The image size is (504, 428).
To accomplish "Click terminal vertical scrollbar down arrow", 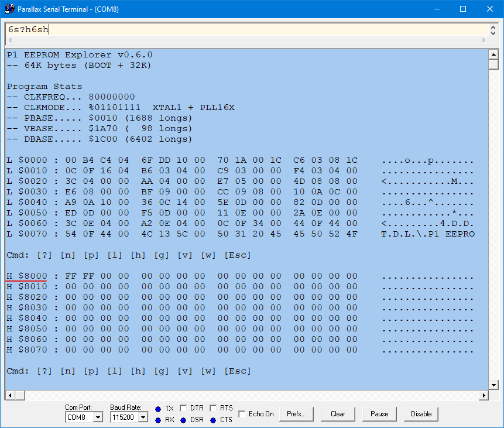I will pos(493,385).
